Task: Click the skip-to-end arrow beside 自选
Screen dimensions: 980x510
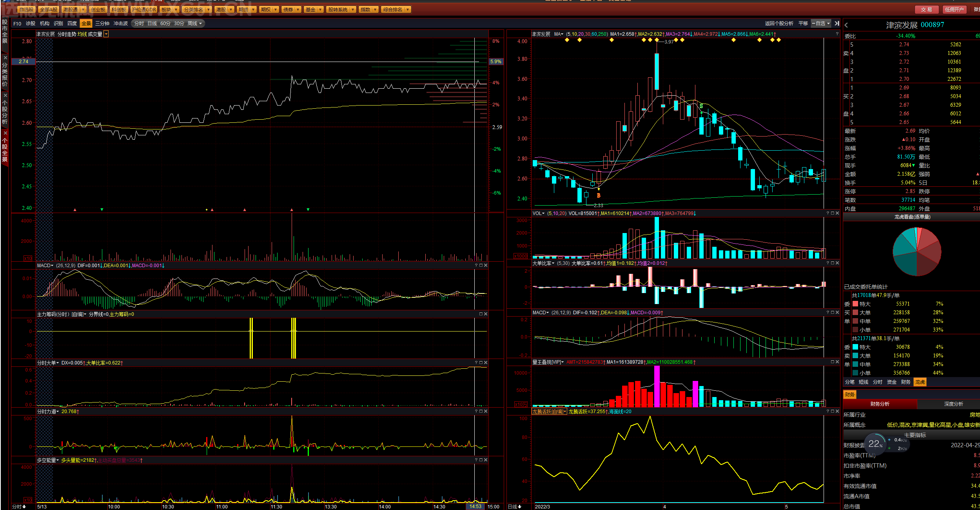Action: tap(837, 24)
